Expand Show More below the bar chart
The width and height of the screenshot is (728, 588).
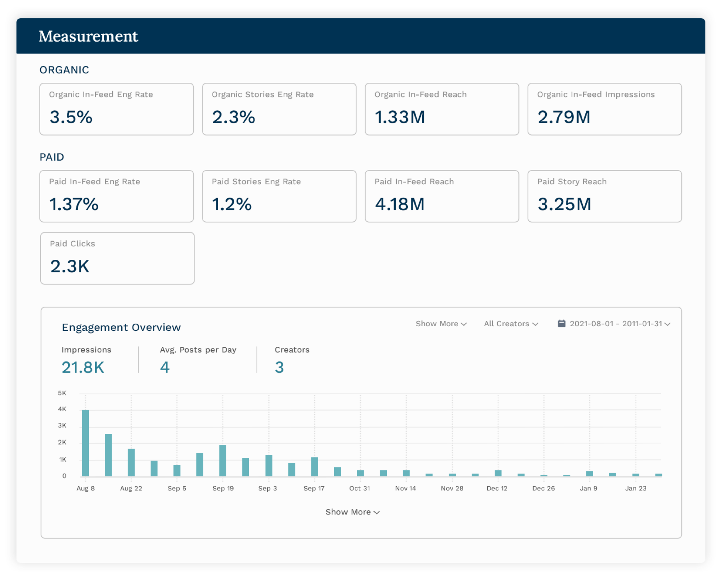(x=353, y=512)
